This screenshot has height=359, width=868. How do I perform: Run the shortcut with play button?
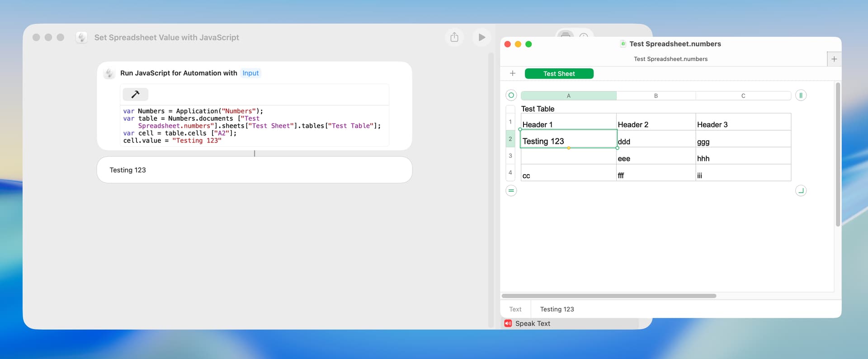click(x=482, y=37)
